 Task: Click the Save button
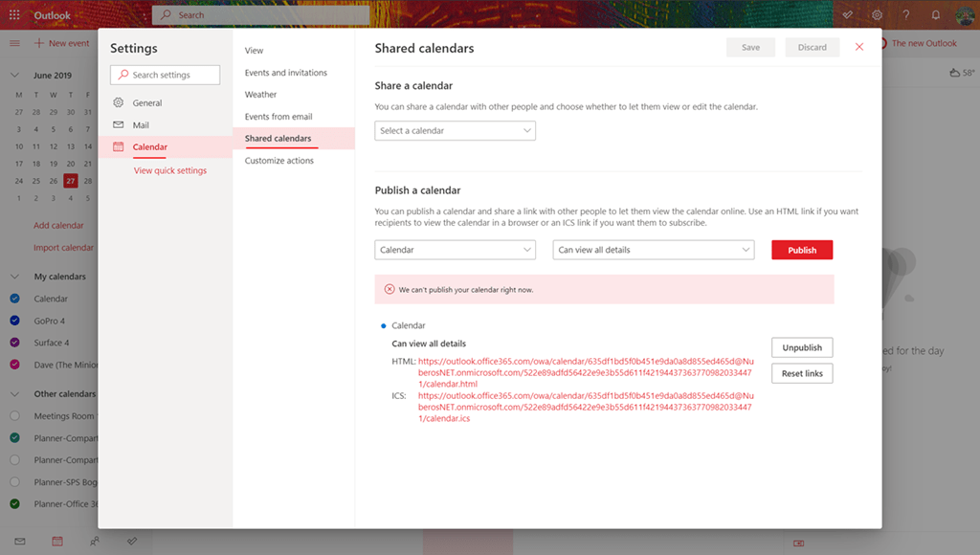[750, 48]
